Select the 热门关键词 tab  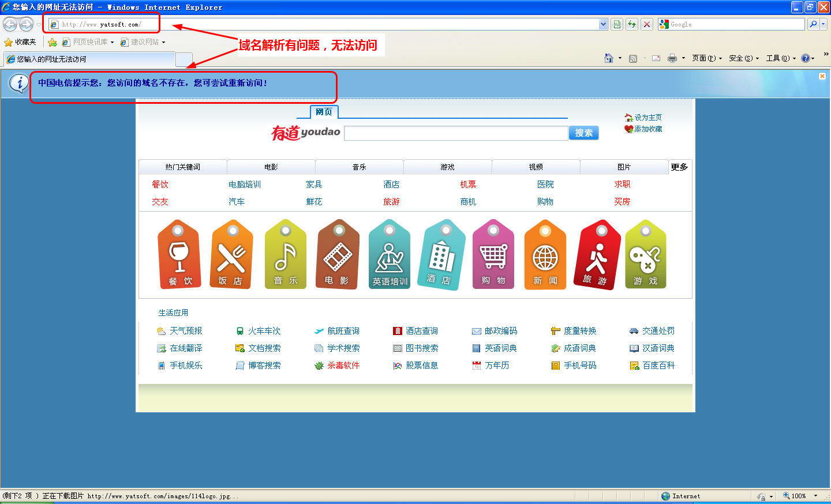(182, 167)
